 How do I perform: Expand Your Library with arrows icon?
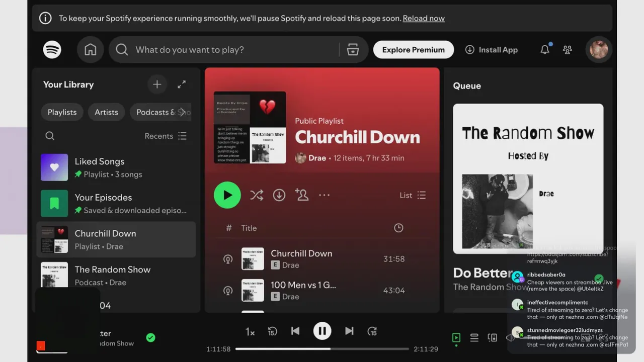point(182,84)
